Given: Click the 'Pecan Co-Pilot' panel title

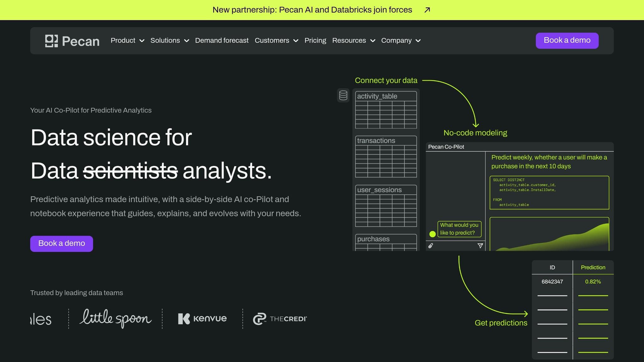Looking at the screenshot, I should (x=446, y=147).
